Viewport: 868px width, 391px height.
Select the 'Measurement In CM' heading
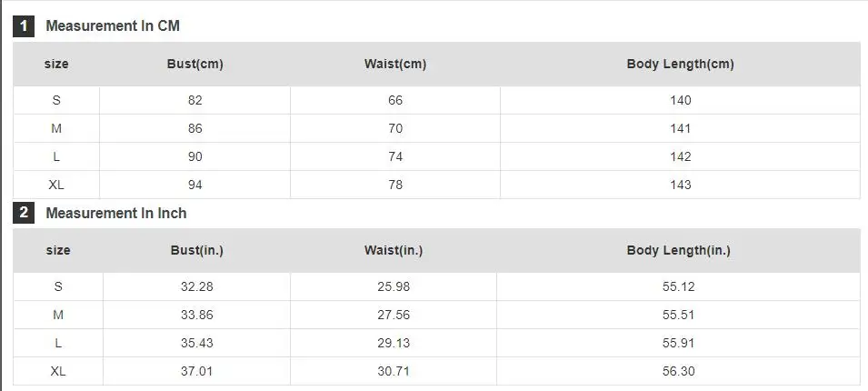tap(113, 26)
